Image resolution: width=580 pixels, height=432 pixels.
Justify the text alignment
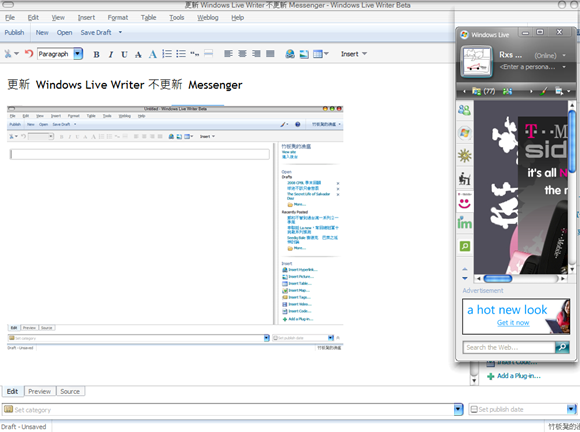[270, 54]
